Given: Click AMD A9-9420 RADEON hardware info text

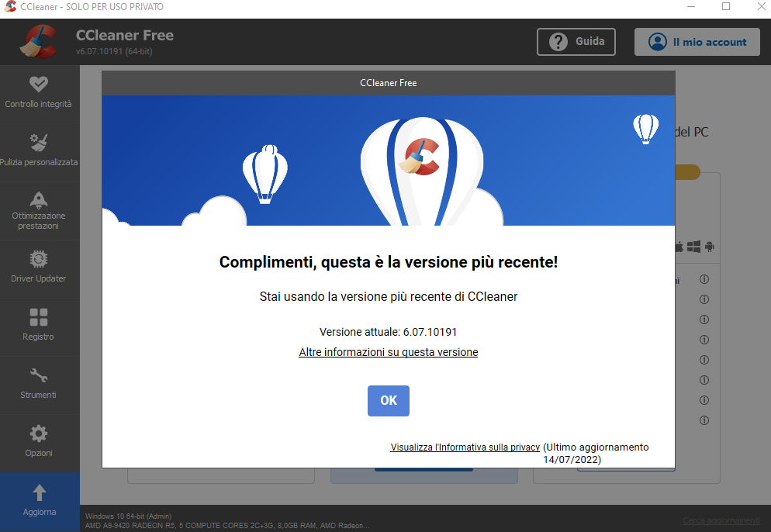Looking at the screenshot, I should coord(227,525).
